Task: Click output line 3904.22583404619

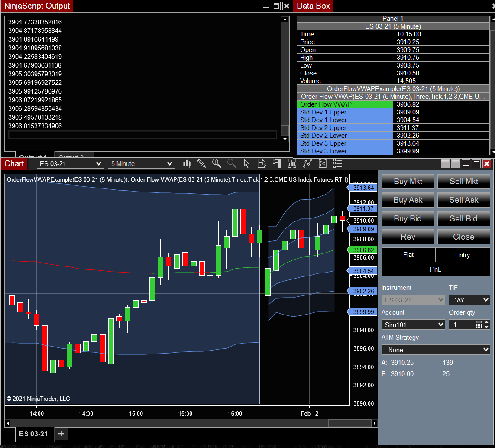Action: coord(35,57)
